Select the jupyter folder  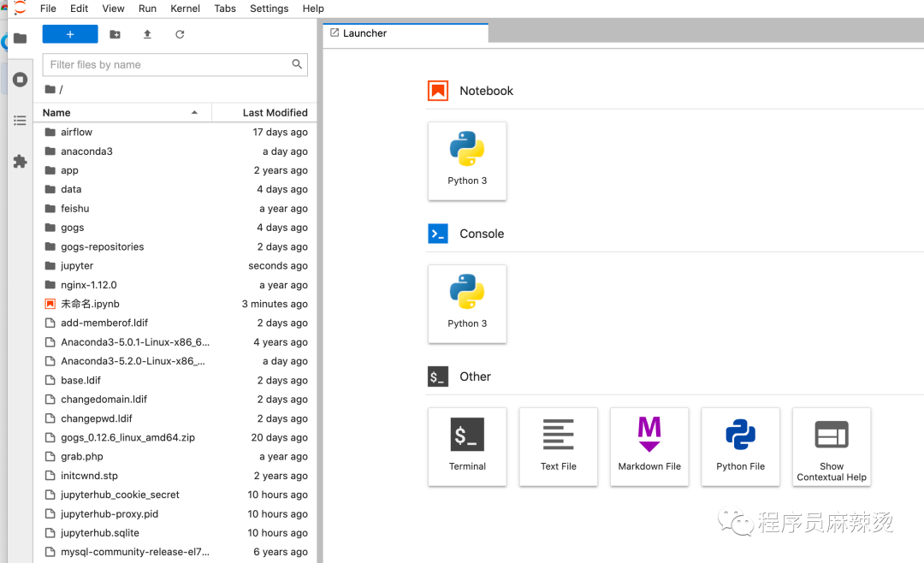click(175, 265)
